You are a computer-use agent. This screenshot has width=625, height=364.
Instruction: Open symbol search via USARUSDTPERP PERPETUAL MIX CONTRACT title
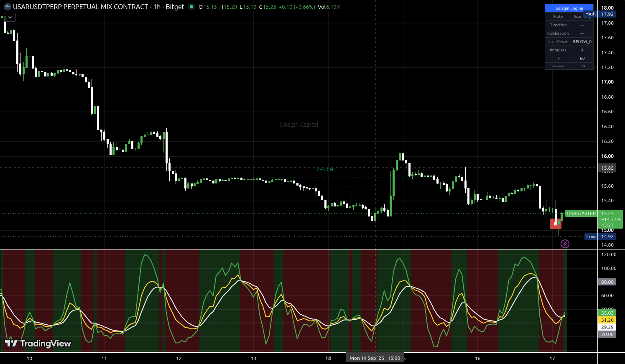pos(80,7)
